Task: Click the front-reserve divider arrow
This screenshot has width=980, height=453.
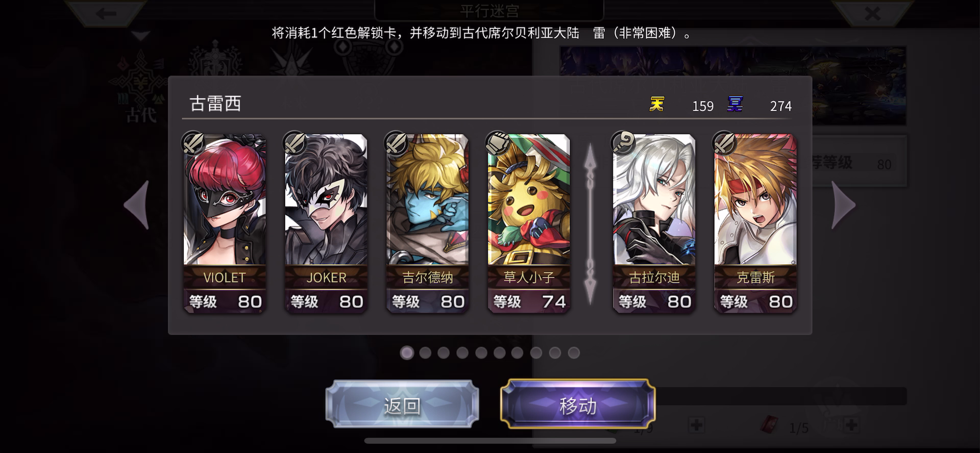Action: [x=590, y=223]
